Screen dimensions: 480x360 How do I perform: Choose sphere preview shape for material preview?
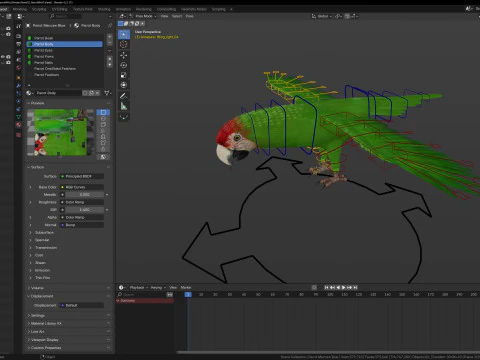point(103,118)
